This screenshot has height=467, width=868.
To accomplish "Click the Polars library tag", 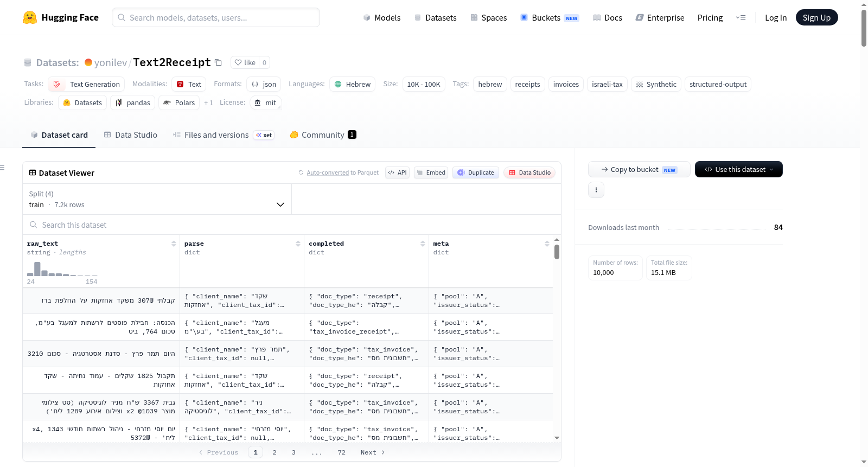I will pos(179,103).
